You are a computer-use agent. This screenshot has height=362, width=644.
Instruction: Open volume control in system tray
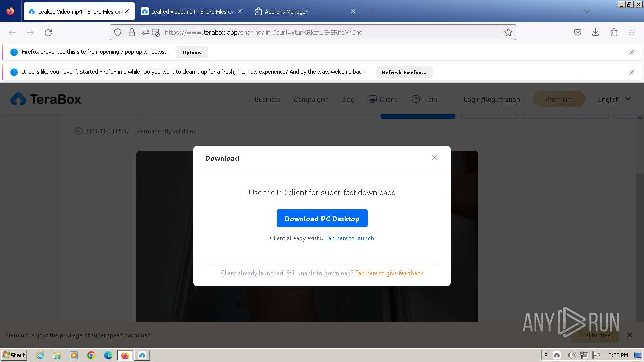click(572, 355)
